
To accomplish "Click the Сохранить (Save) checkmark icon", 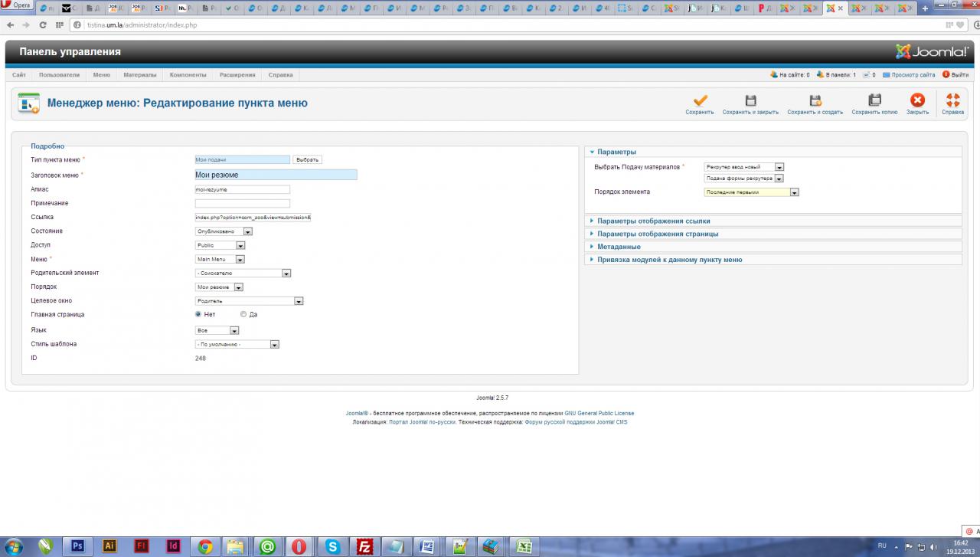I will [x=700, y=100].
